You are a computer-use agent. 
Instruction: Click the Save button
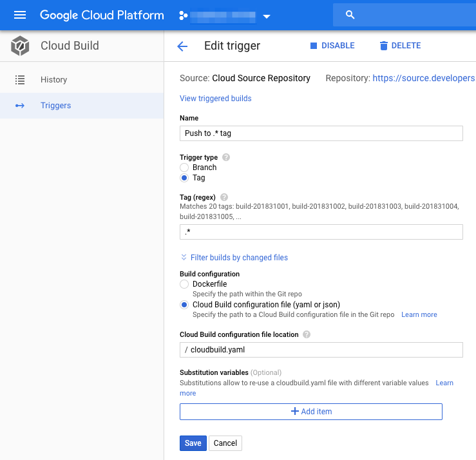point(193,443)
